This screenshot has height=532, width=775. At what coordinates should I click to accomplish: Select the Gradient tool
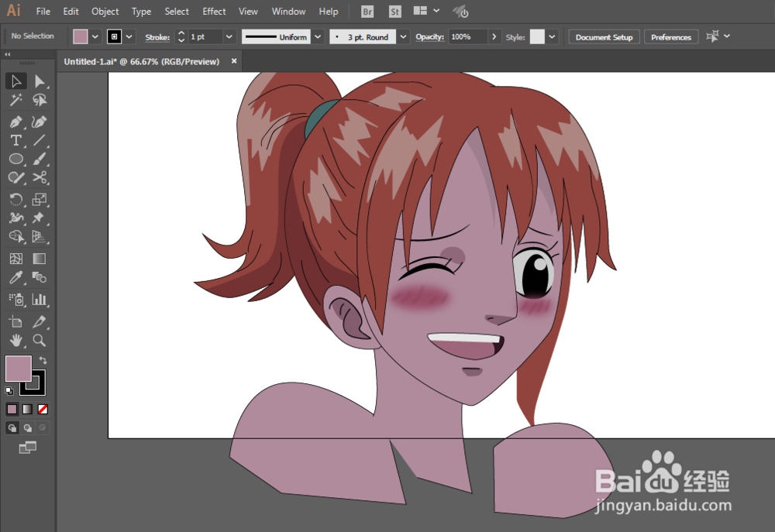click(40, 259)
